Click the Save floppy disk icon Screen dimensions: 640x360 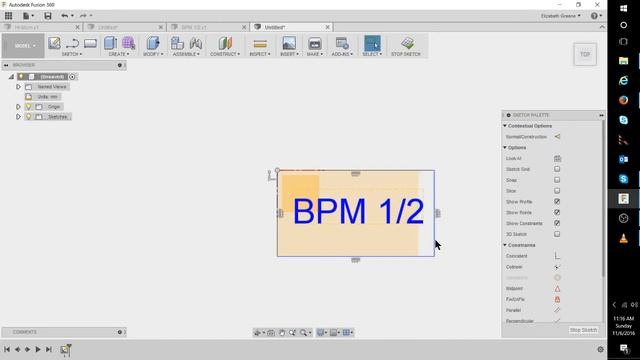(x=48, y=16)
